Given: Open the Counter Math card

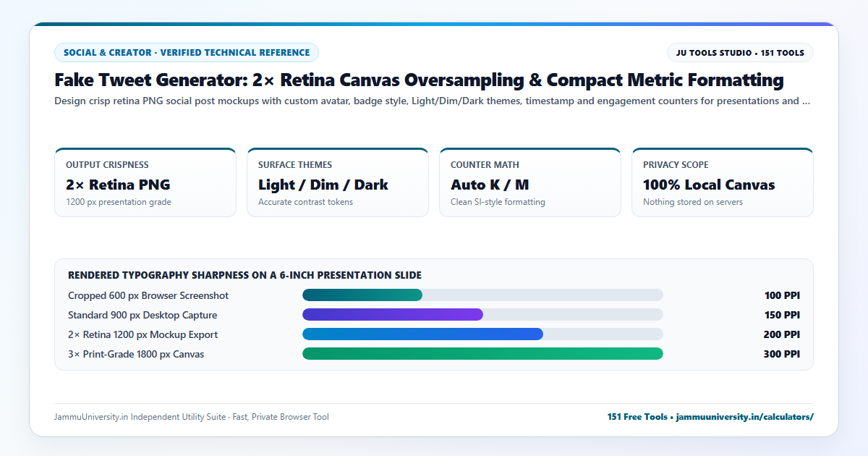Looking at the screenshot, I should [x=530, y=182].
